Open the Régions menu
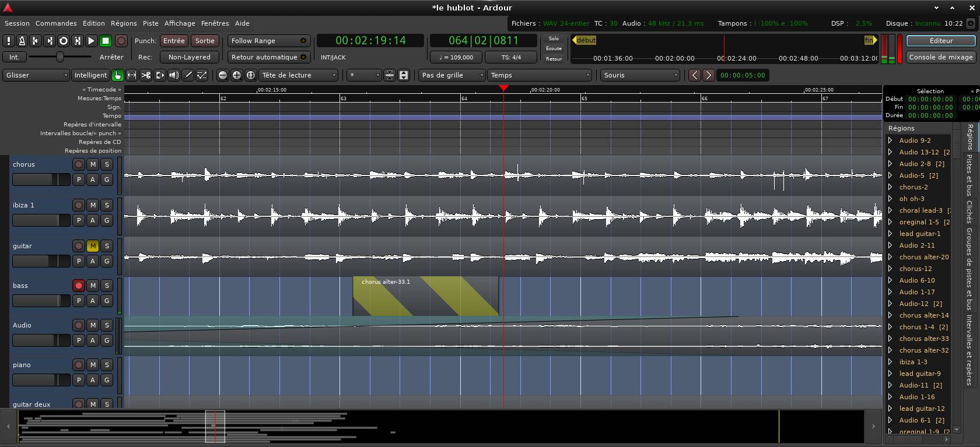Viewport: 980px width, 447px height. coord(124,23)
